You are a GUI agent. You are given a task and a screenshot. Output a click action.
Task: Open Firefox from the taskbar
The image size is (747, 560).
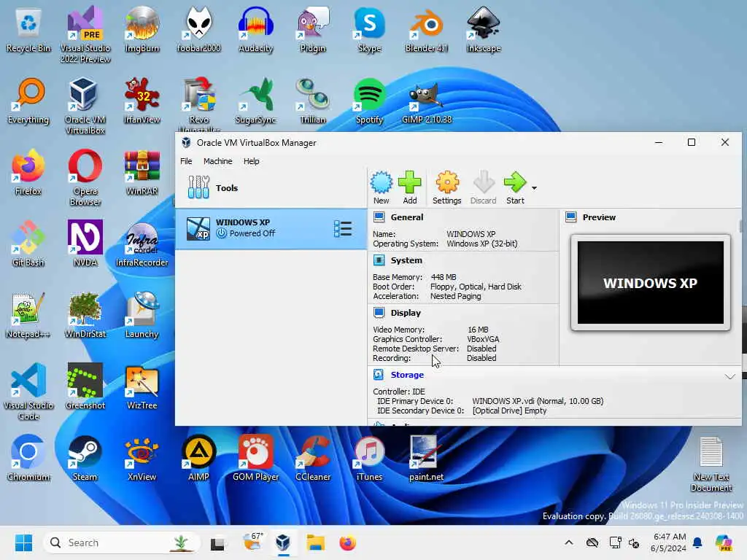[x=348, y=542]
